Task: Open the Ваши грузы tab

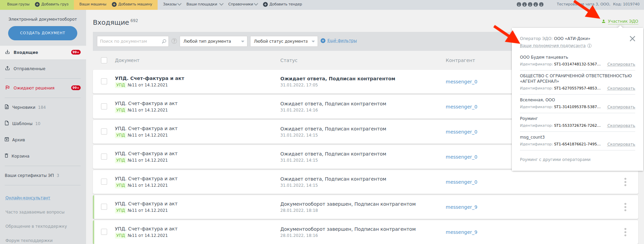Action: [x=18, y=4]
